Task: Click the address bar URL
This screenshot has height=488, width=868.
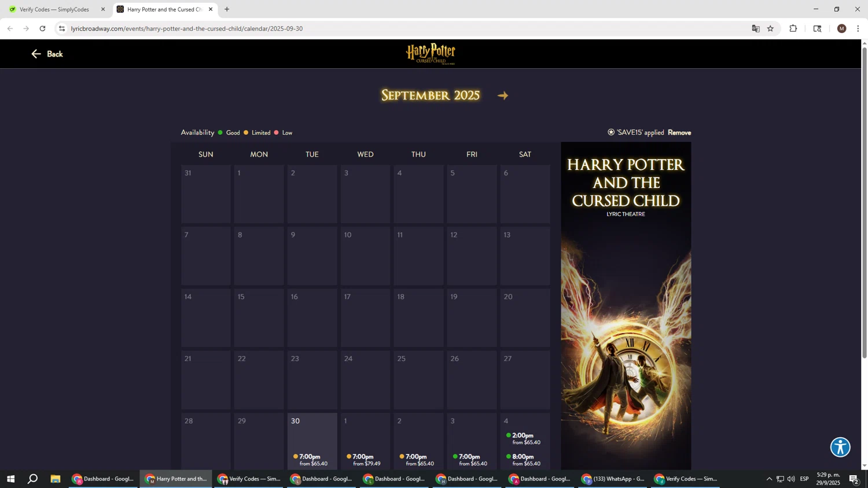Action: point(187,28)
